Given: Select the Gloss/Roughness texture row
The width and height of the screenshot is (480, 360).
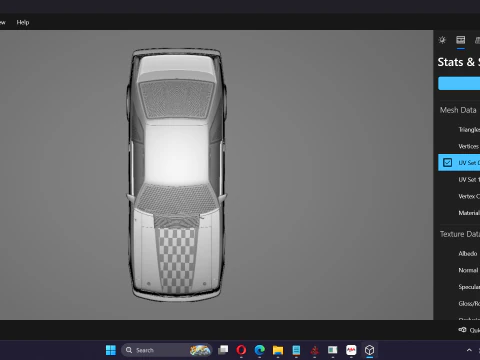Looking at the screenshot, I should [459, 304].
